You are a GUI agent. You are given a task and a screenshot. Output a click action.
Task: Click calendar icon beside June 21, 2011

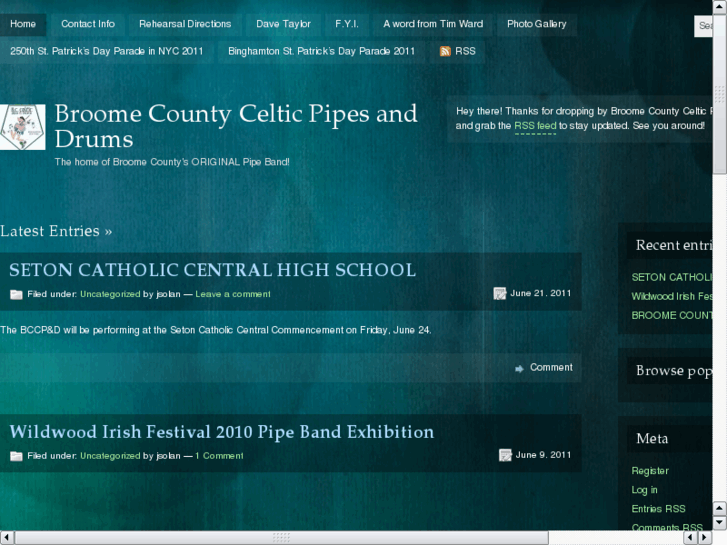click(x=499, y=293)
